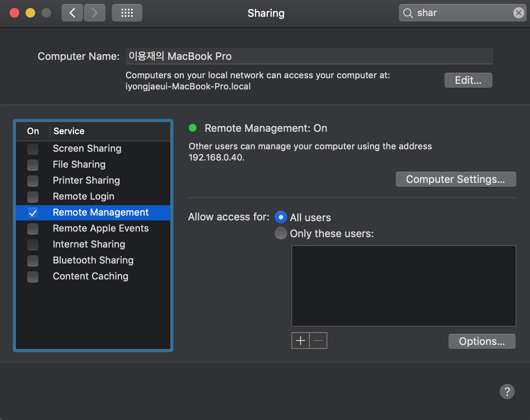Screen dimensions: 530x420
Task: Enable File Sharing checkbox
Action: (x=33, y=165)
